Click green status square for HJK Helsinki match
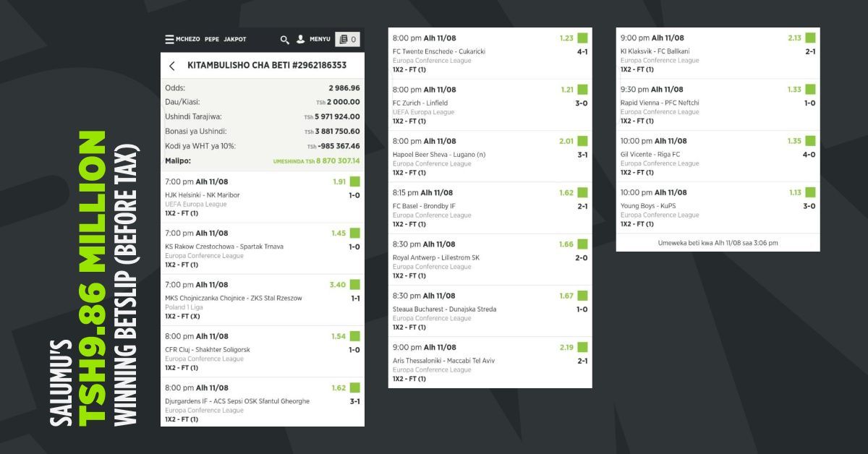Viewport: 868px width, 454px height. click(354, 182)
